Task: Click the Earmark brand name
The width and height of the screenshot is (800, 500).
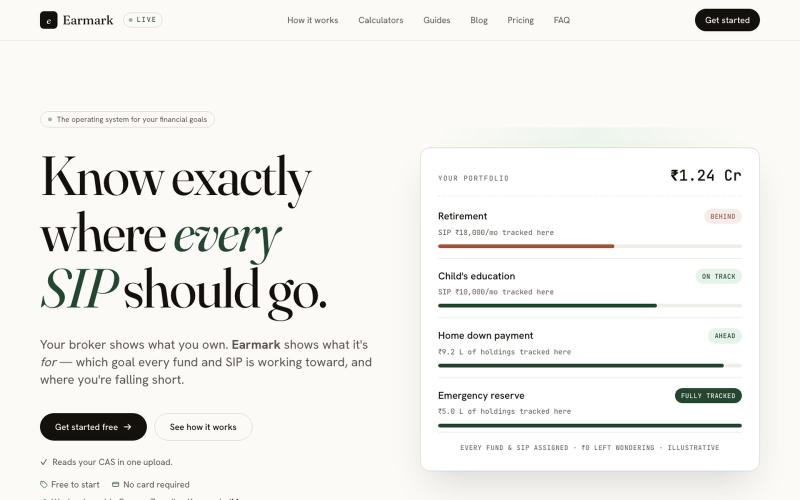Action: 88,20
